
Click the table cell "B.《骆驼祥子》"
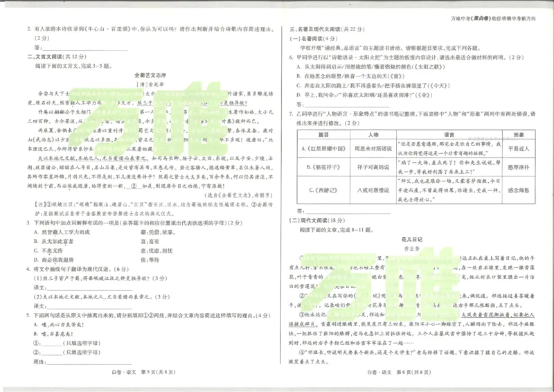click(323, 167)
